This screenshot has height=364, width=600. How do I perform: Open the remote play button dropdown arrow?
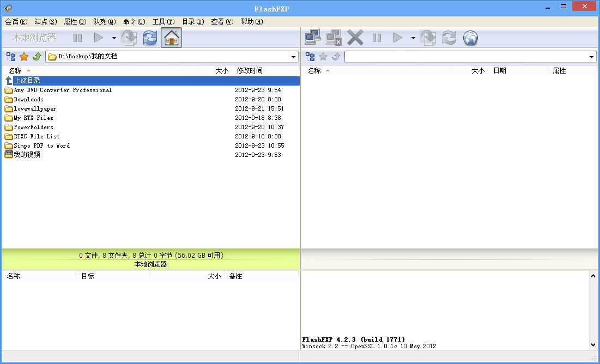[413, 38]
